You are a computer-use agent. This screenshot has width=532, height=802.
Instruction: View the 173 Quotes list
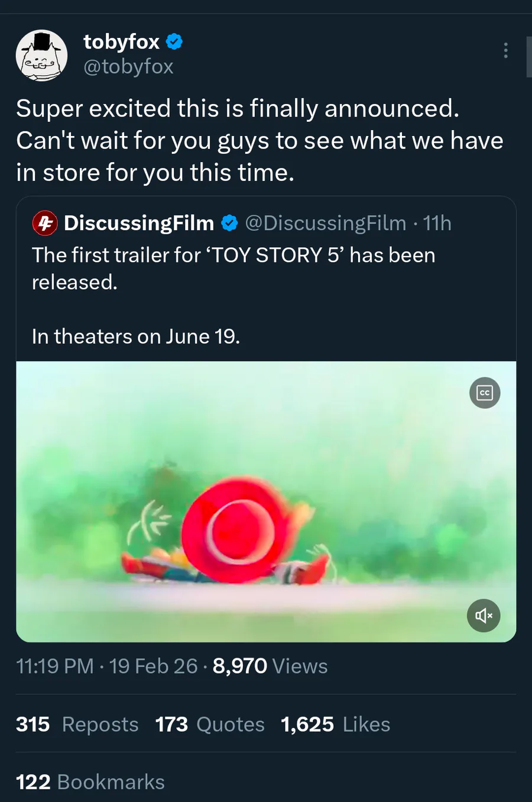click(x=210, y=725)
